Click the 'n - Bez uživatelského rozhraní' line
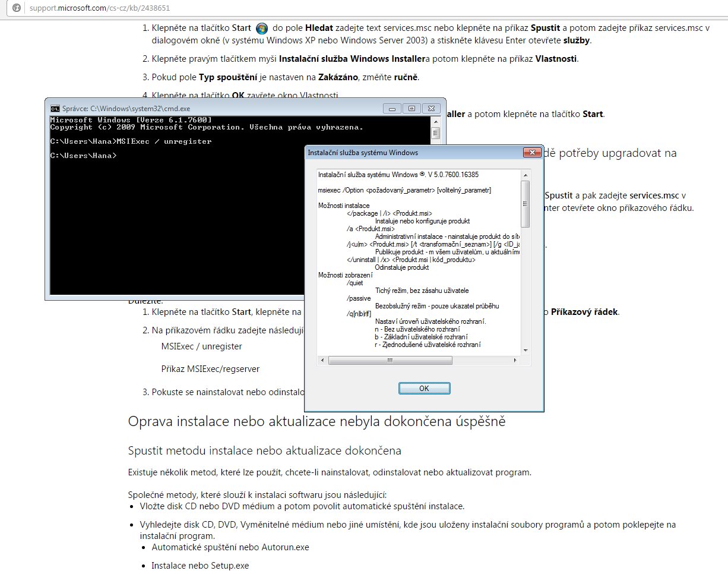Image resolution: width=728 pixels, height=574 pixels. pyautogui.click(x=417, y=329)
